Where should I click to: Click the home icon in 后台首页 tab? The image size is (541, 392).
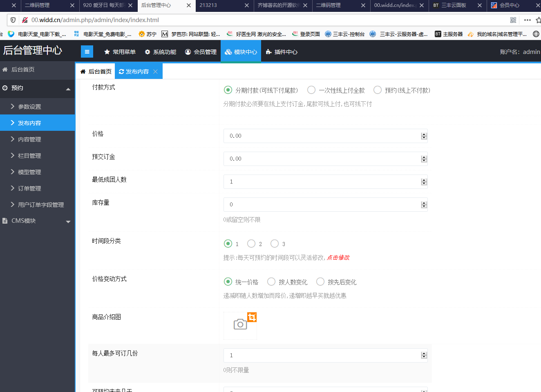tap(83, 72)
